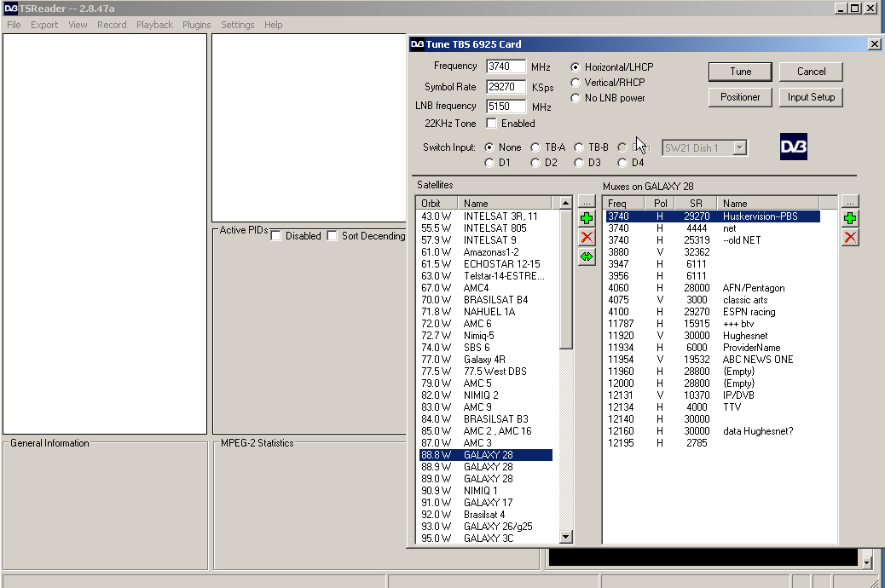Open the Plugins menu
Image resolution: width=885 pixels, height=588 pixels.
pyautogui.click(x=196, y=25)
